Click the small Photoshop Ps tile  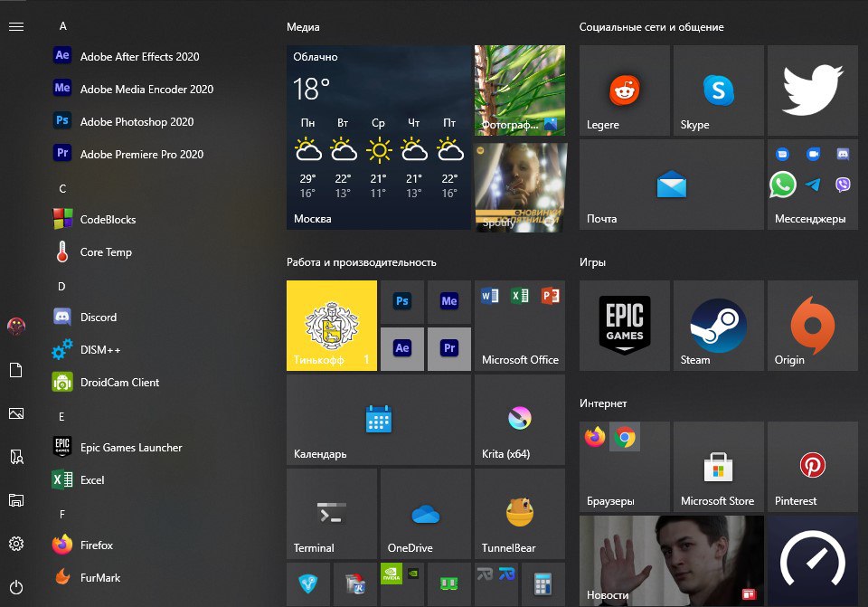click(402, 302)
